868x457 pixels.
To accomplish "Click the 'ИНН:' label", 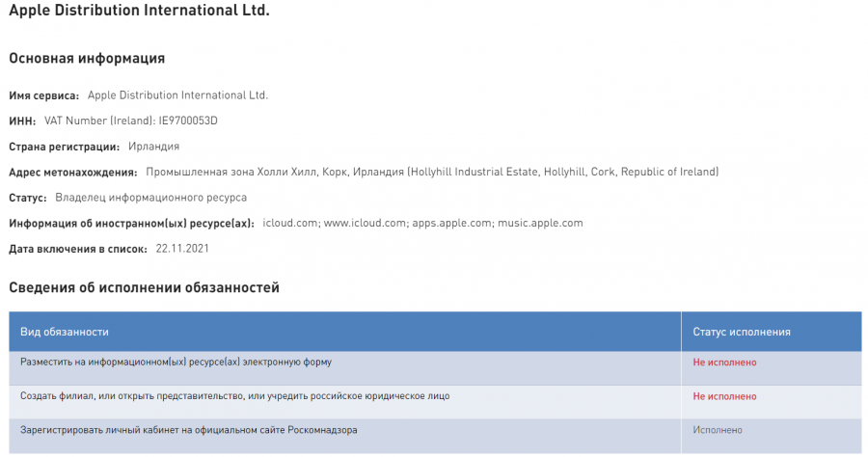I will point(22,121).
